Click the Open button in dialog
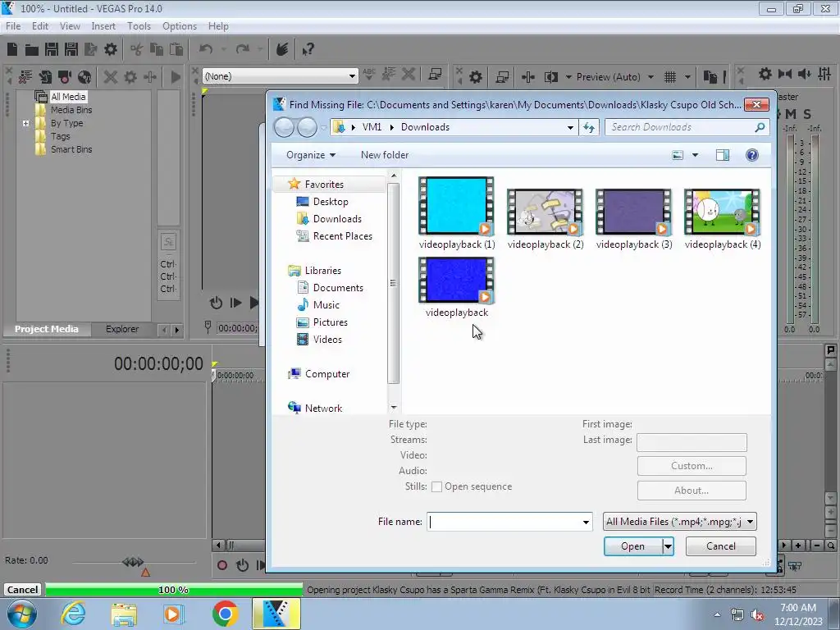840x630 pixels. [632, 546]
